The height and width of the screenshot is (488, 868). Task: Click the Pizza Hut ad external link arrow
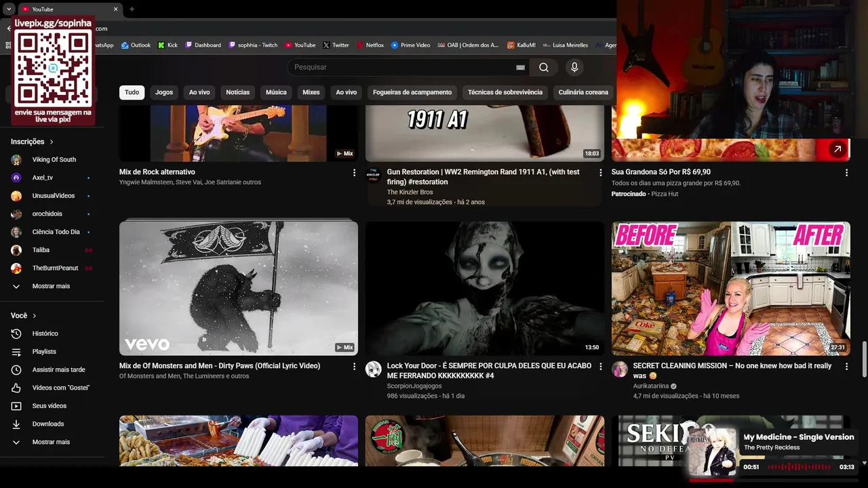837,149
